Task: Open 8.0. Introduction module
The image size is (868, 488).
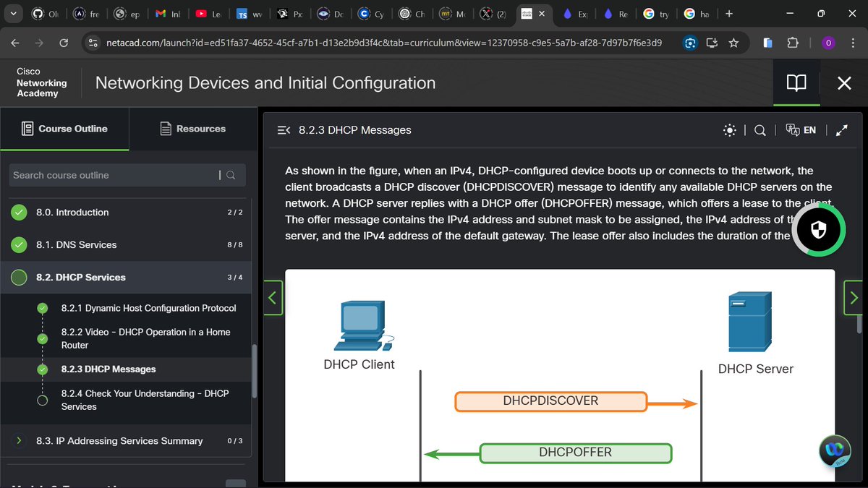Action: pyautogui.click(x=72, y=212)
